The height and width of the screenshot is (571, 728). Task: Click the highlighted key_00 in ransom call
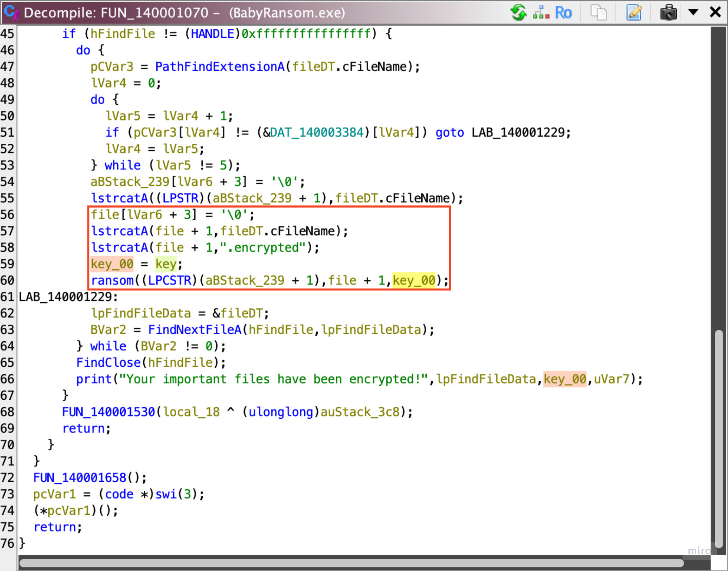tap(414, 280)
